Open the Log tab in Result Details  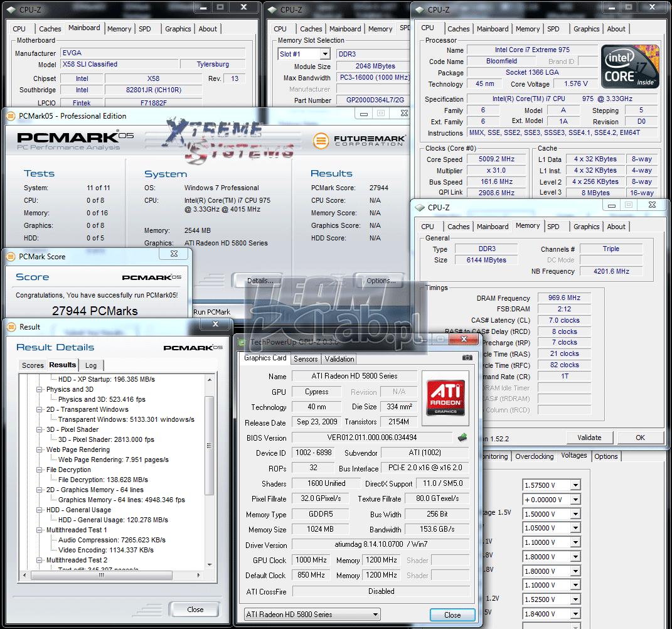[91, 365]
